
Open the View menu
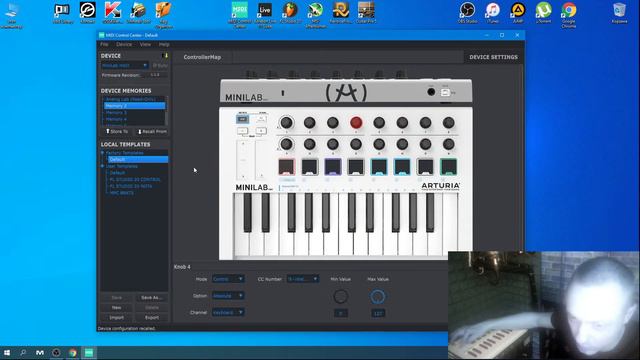[145, 44]
